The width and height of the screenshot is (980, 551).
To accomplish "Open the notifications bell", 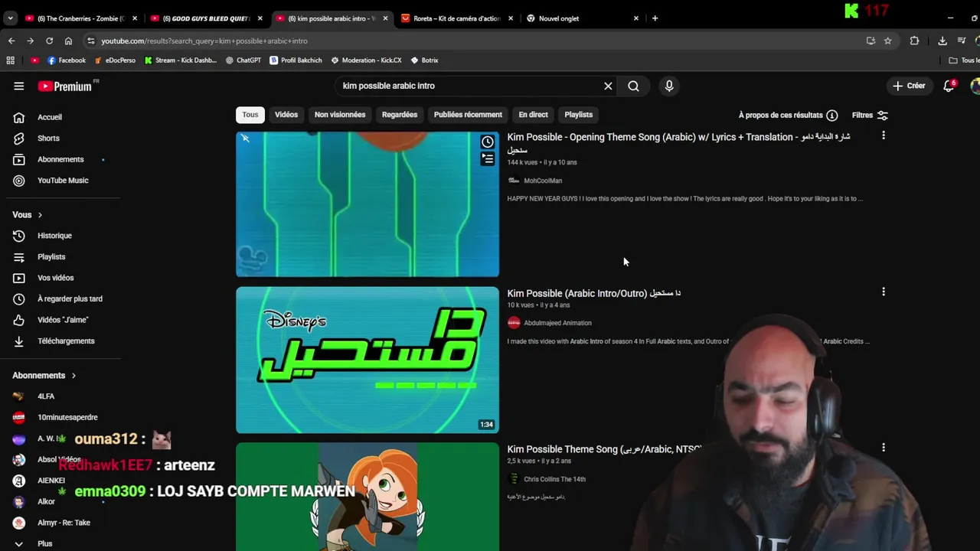I will (x=949, y=86).
